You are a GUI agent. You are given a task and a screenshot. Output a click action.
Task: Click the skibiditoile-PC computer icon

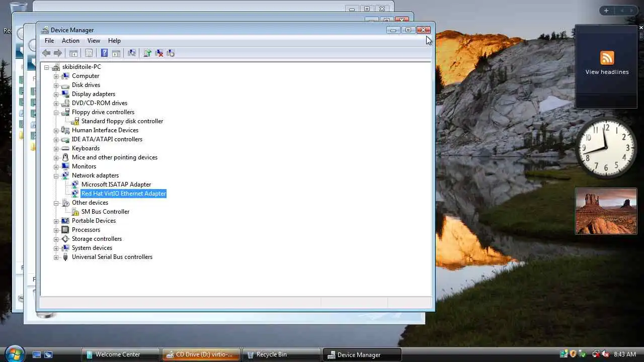click(x=56, y=67)
